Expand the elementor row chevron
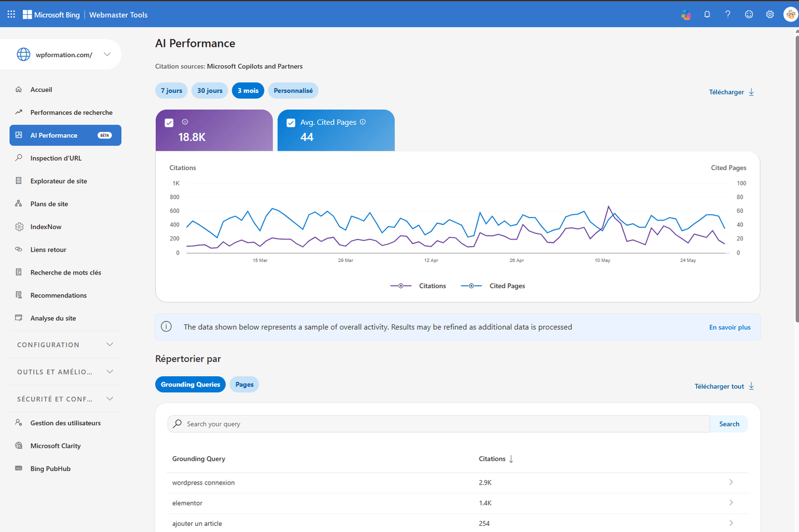 [731, 503]
